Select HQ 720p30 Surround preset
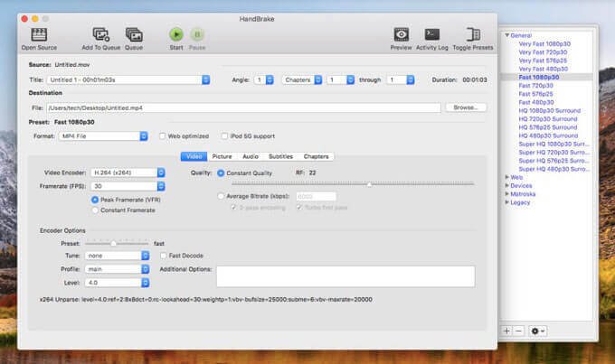This screenshot has width=615, height=364. [x=548, y=118]
